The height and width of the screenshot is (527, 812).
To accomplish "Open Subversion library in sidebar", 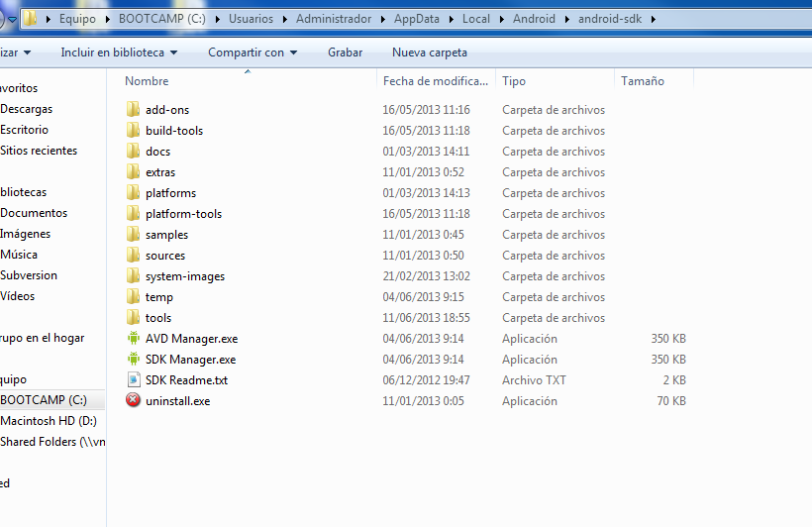I will pyautogui.click(x=29, y=275).
